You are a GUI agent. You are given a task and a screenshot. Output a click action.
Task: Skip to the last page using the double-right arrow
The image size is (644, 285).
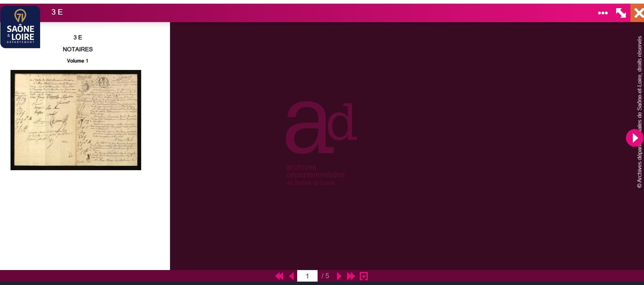coord(351,276)
